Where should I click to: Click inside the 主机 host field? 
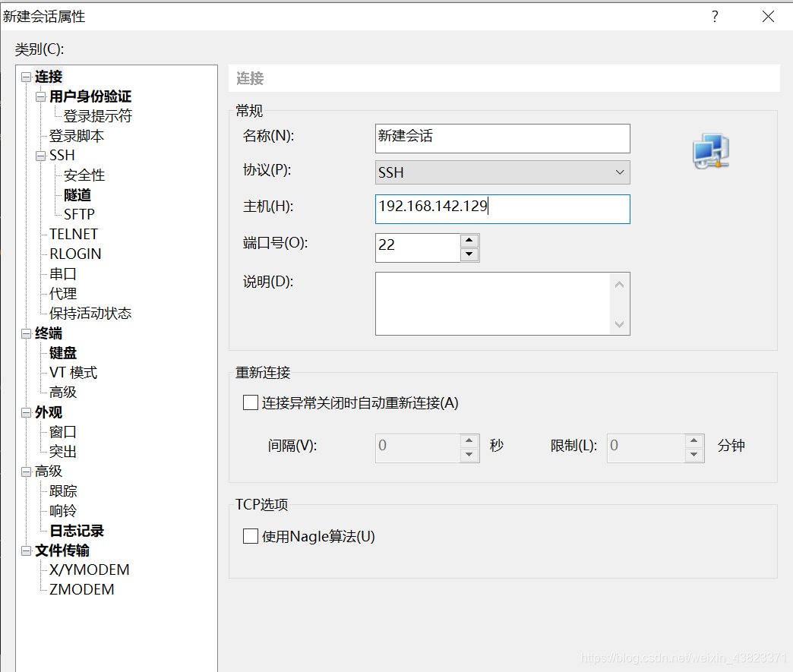(502, 209)
